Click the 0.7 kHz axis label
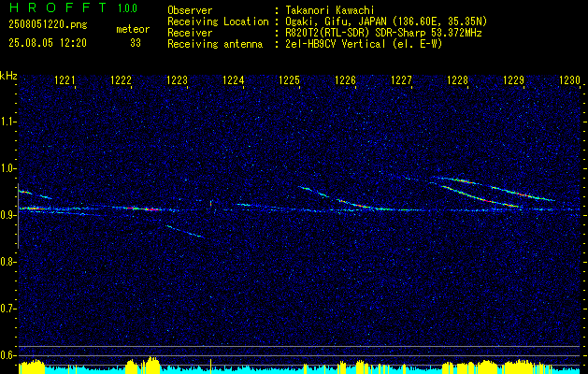 7,309
